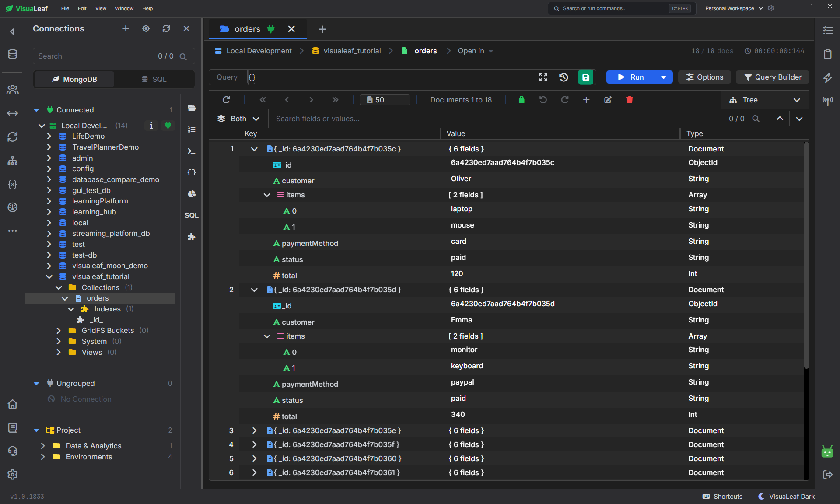The image size is (840, 504).
Task: Open the green robot assistant icon
Action: [x=827, y=451]
